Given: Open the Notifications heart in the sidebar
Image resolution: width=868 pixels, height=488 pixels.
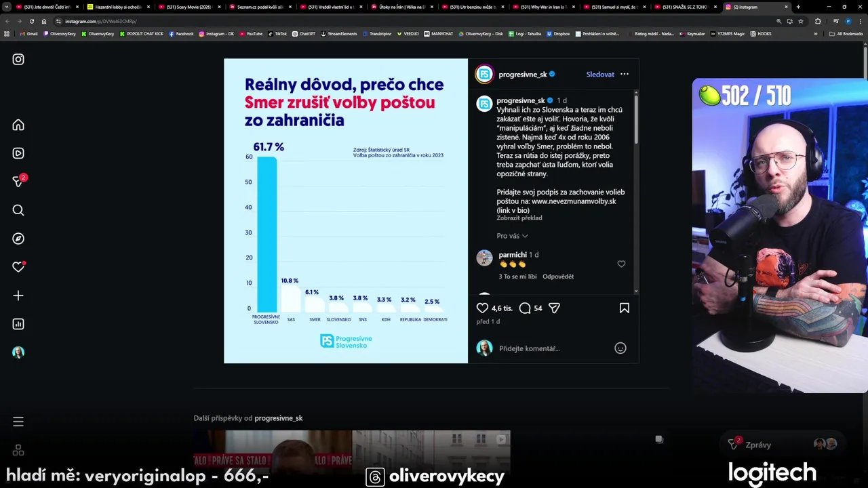Looking at the screenshot, I should [x=18, y=267].
